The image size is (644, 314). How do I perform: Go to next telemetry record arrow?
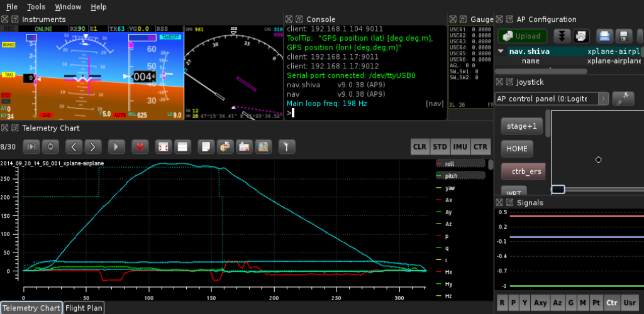point(92,147)
